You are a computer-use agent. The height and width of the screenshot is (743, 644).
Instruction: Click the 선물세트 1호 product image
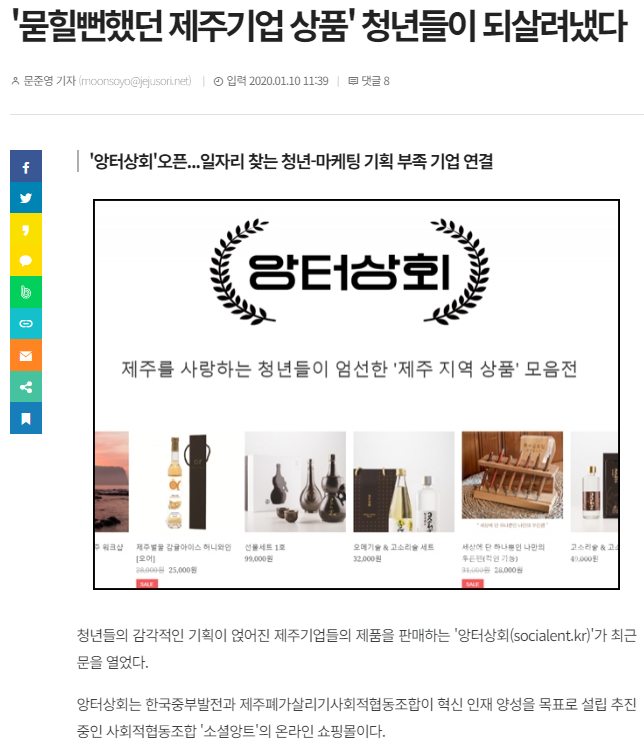point(295,481)
